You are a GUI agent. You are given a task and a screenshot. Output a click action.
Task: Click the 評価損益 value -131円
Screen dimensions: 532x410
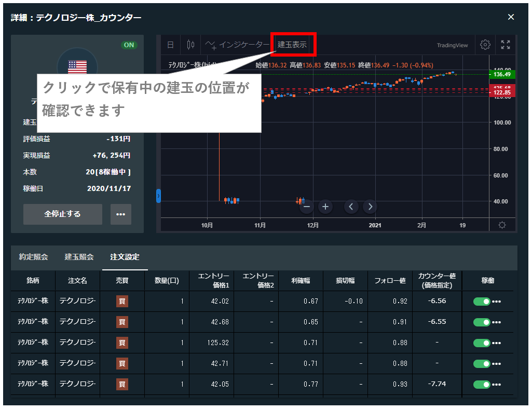tap(118, 139)
